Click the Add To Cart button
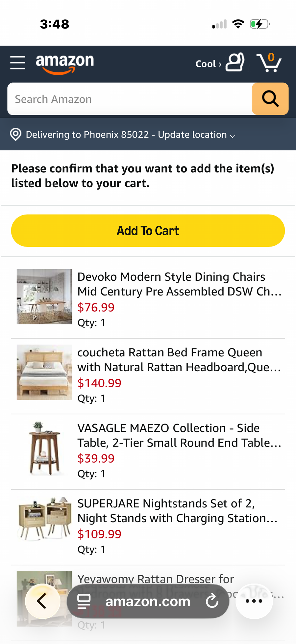The image size is (296, 644). click(x=148, y=231)
